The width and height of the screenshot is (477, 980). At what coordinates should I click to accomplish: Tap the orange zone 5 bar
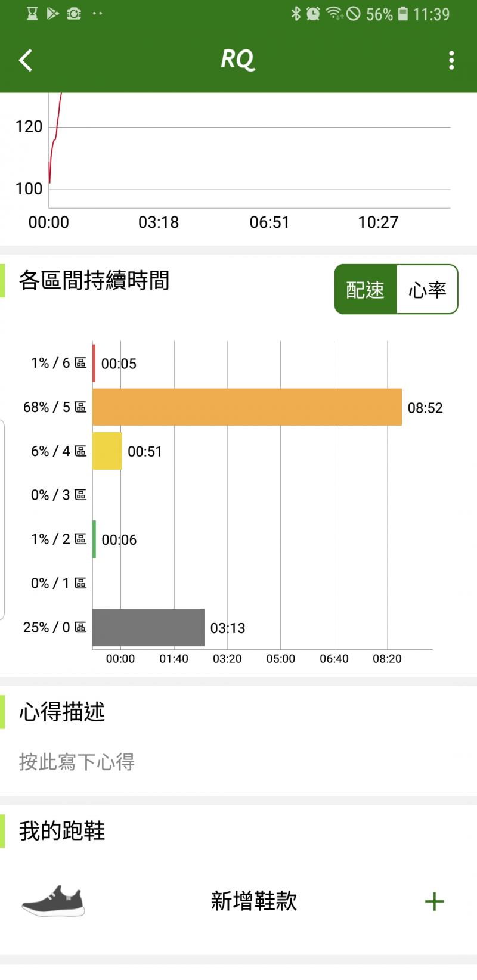pos(247,407)
